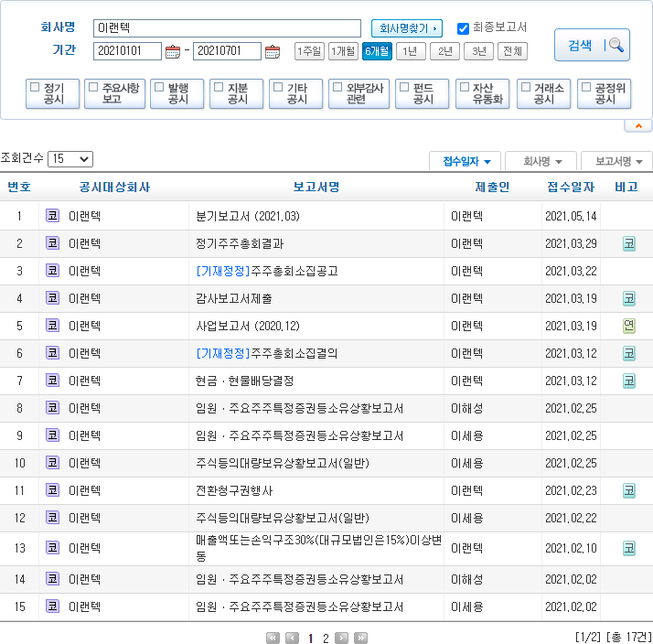Open the start date calendar picker

pos(173,51)
